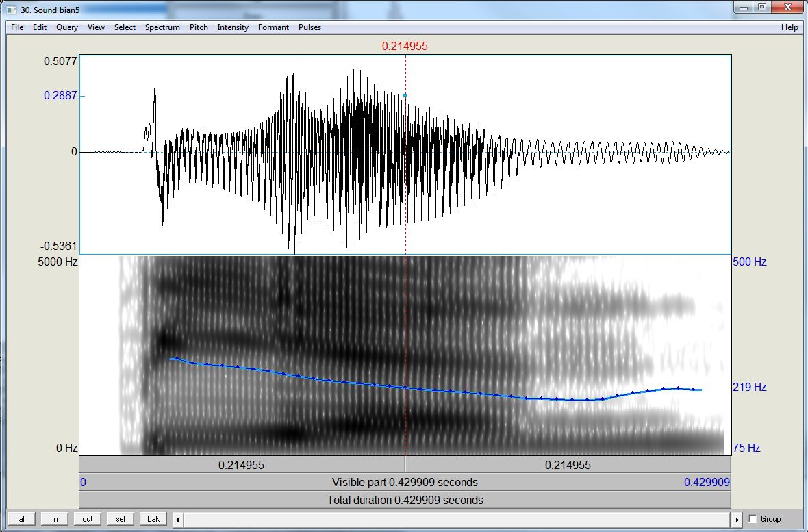Enable the Group checkbox
808x532 pixels.
(x=753, y=518)
